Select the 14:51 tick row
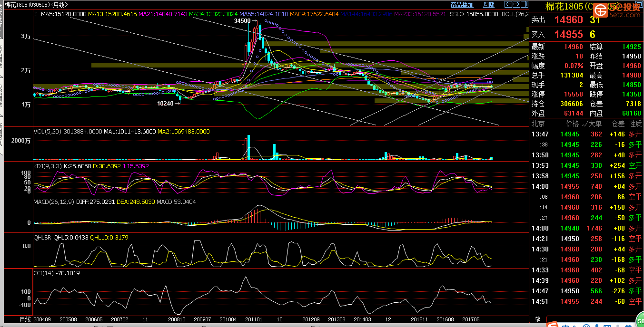Screen dimensions: 644x327 [586, 301]
